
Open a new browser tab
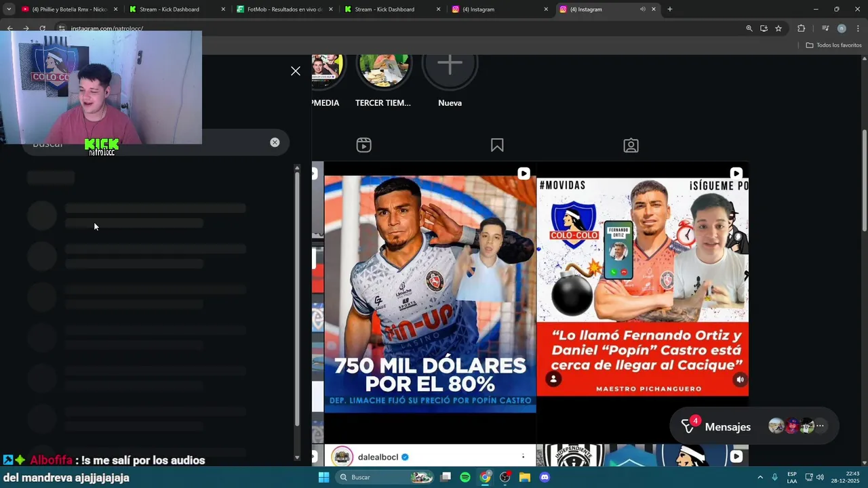coord(669,9)
